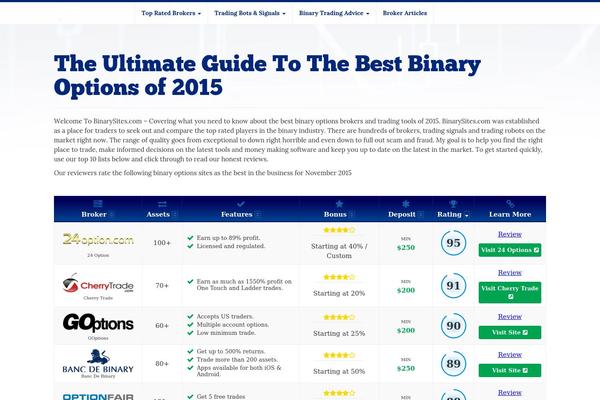Click the Visit Cherry Trade button
The height and width of the screenshot is (400, 600).
(510, 292)
